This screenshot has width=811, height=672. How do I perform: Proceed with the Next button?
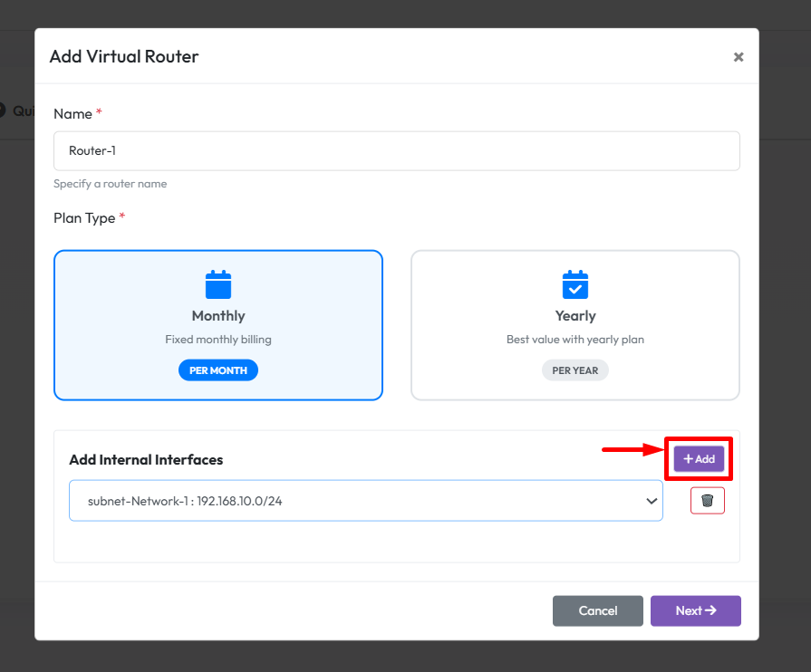point(695,610)
